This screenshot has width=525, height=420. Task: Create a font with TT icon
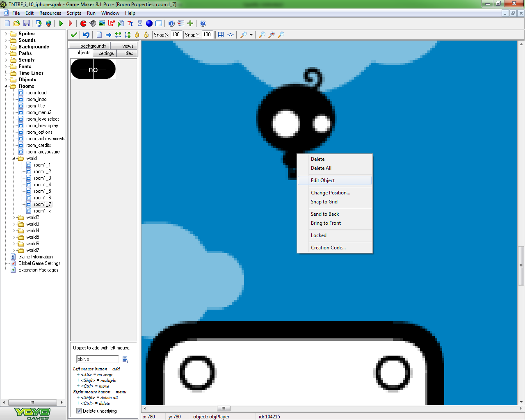pos(130,23)
